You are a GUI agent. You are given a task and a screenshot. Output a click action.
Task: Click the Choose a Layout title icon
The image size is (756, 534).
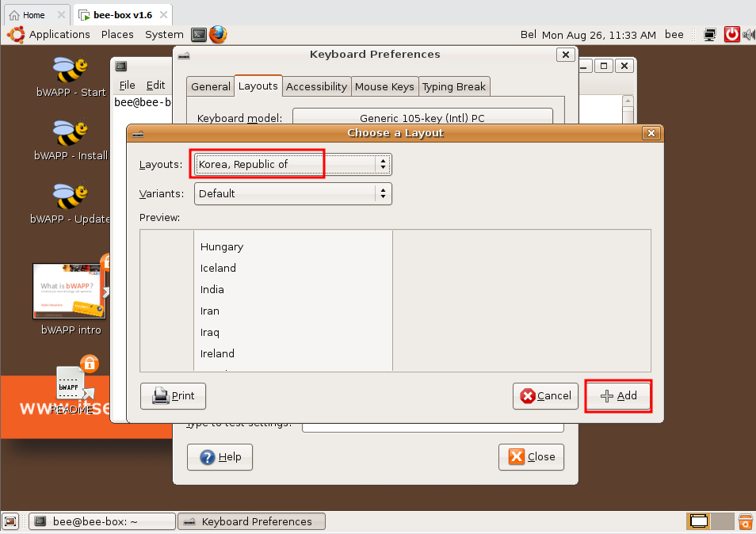click(138, 134)
